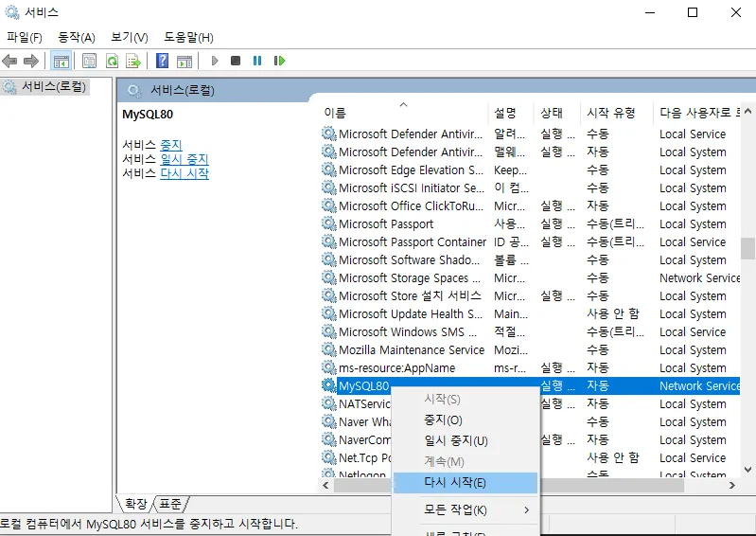Image resolution: width=756 pixels, height=536 pixels.
Task: Click the vertical scrollbar up arrow
Action: point(747,111)
